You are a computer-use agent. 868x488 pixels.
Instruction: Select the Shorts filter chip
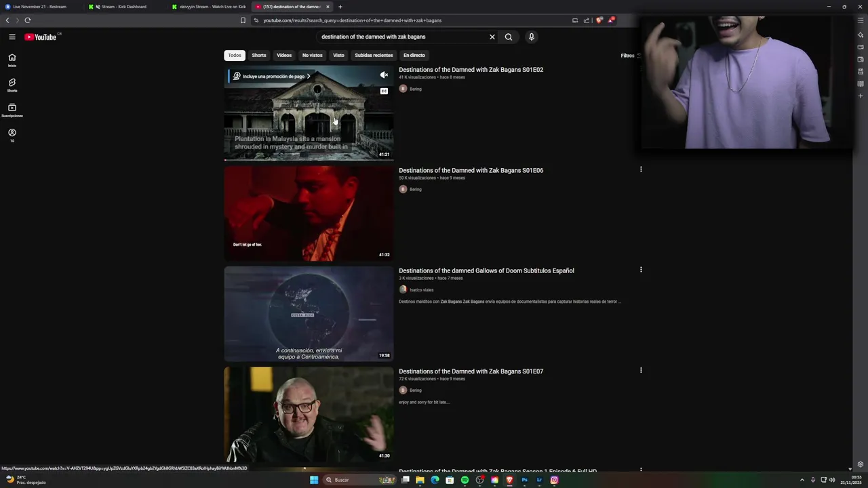click(259, 56)
